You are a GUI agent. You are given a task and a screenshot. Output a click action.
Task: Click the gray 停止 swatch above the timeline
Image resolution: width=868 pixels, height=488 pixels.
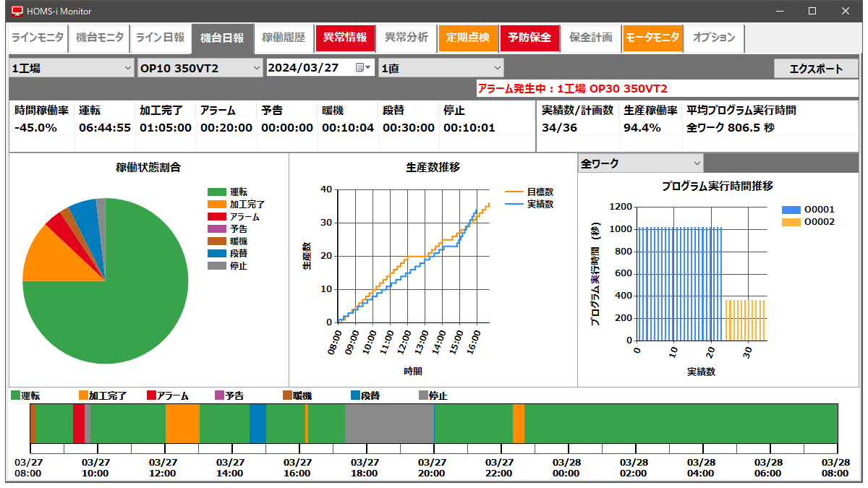(x=423, y=395)
